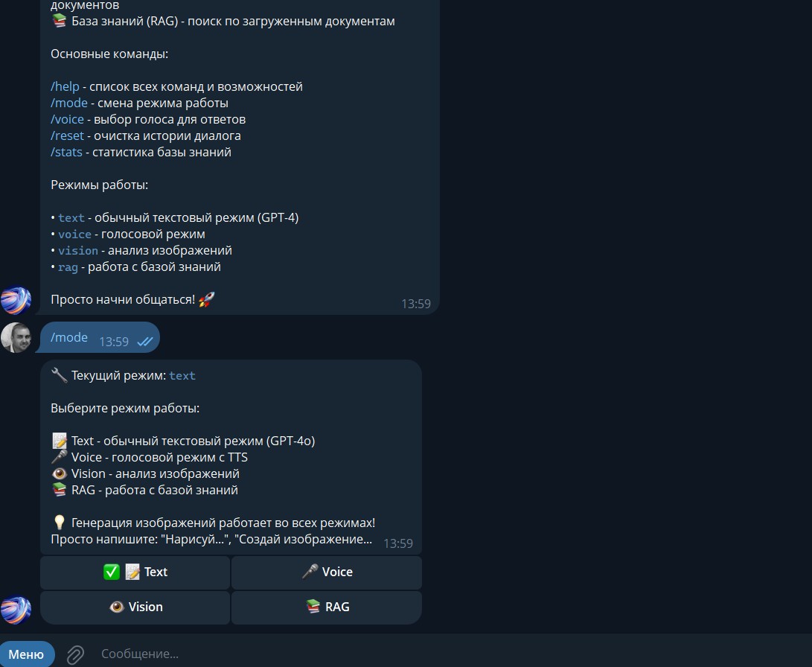Click the /help command link
The image size is (812, 667).
click(x=65, y=86)
